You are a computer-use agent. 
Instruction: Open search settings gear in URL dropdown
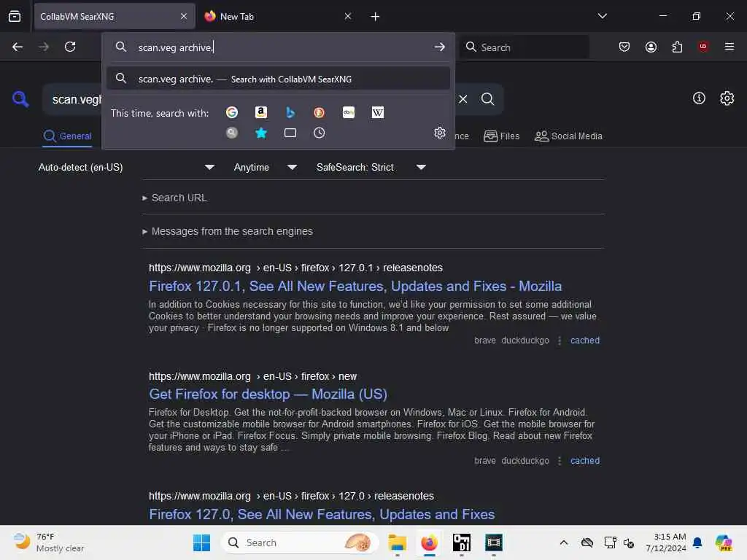440,133
